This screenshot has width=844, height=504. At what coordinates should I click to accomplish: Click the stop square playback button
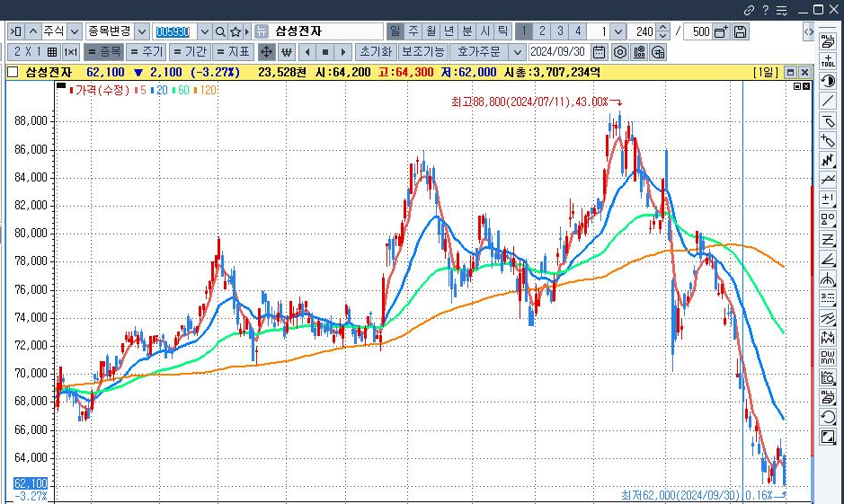coord(325,52)
